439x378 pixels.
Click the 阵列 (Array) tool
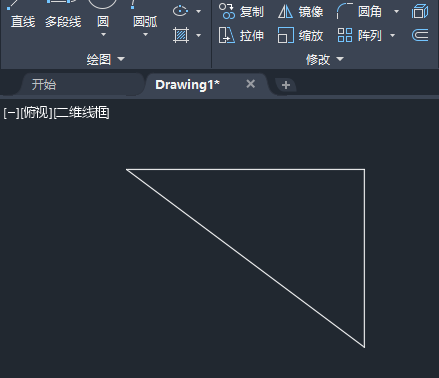click(x=359, y=35)
